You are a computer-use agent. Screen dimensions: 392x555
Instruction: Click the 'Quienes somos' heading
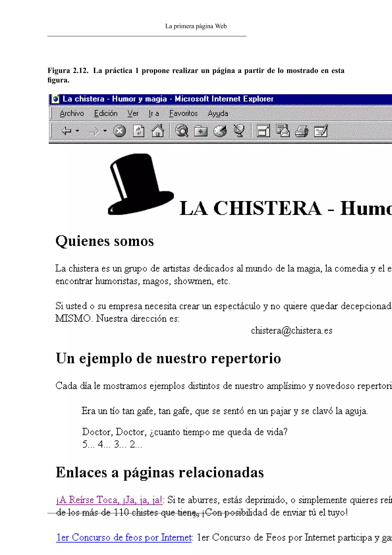pos(105,241)
